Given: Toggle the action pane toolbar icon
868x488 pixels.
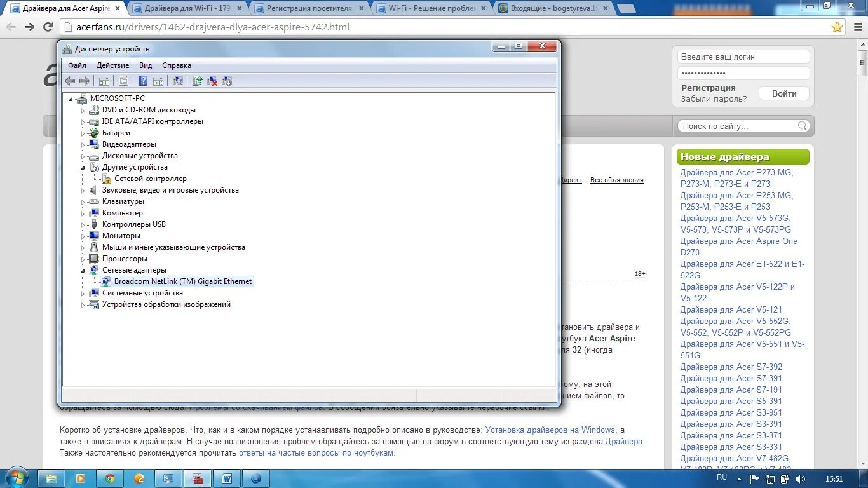Looking at the screenshot, I should coord(158,81).
